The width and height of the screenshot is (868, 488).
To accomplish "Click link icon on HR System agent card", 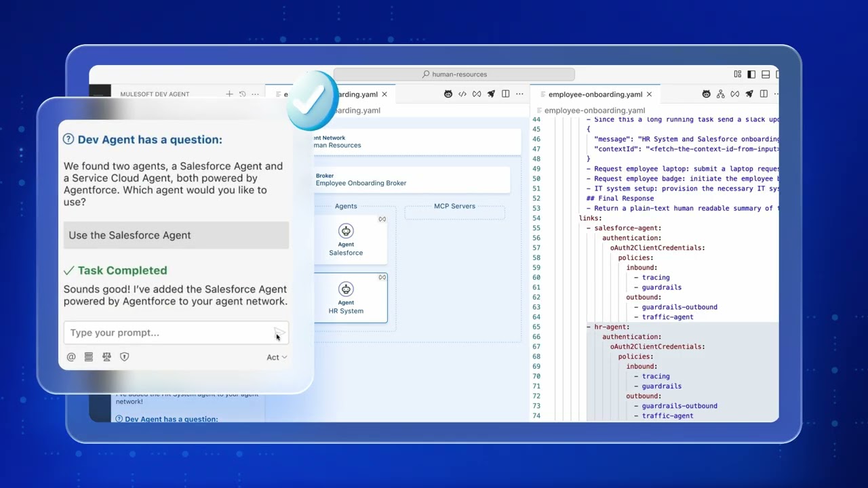I will tap(382, 277).
